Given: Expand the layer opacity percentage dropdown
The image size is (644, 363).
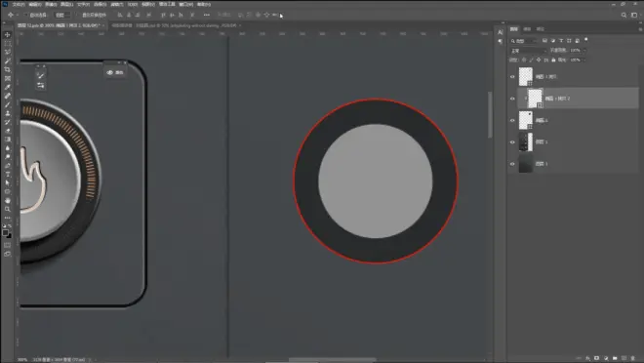Looking at the screenshot, I should coord(584,50).
